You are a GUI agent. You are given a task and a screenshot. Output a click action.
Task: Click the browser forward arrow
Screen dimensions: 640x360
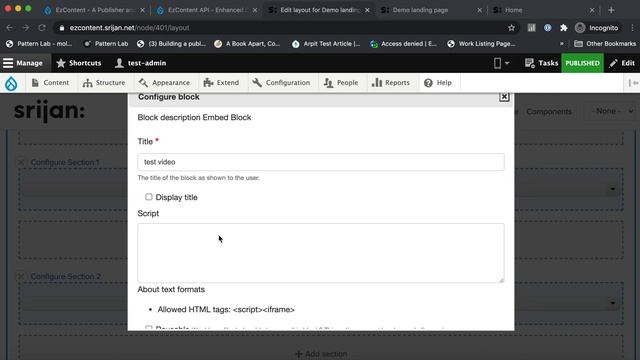pos(25,28)
